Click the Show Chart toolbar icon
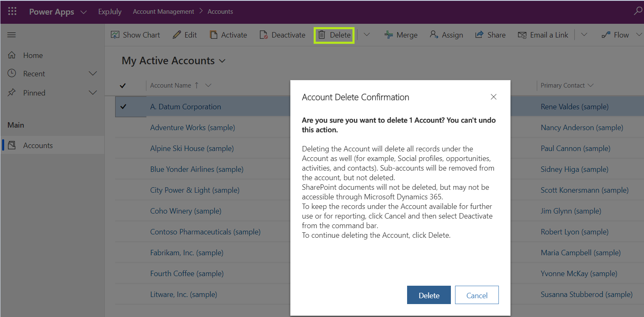The image size is (644, 317). point(115,35)
